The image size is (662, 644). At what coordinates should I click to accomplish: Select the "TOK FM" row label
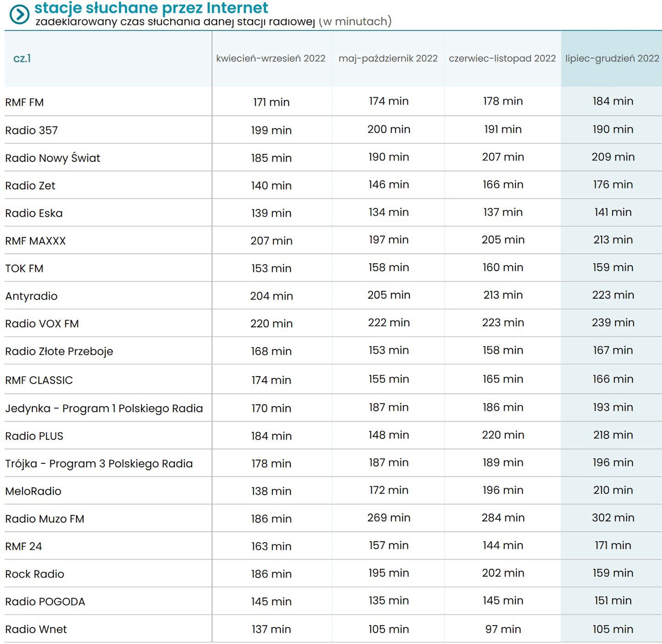tap(24, 269)
